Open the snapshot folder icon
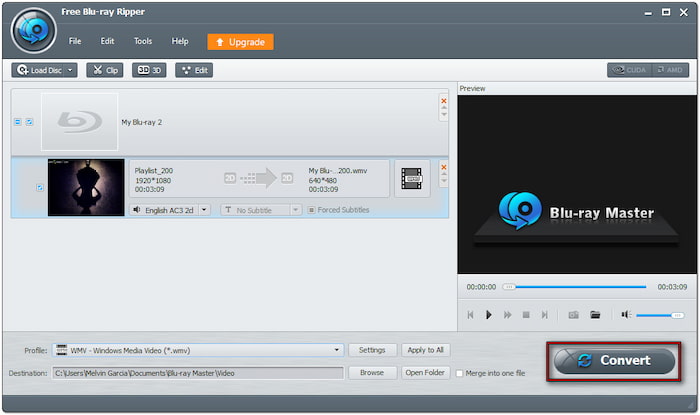Screen dimensions: 700x415 [595, 315]
